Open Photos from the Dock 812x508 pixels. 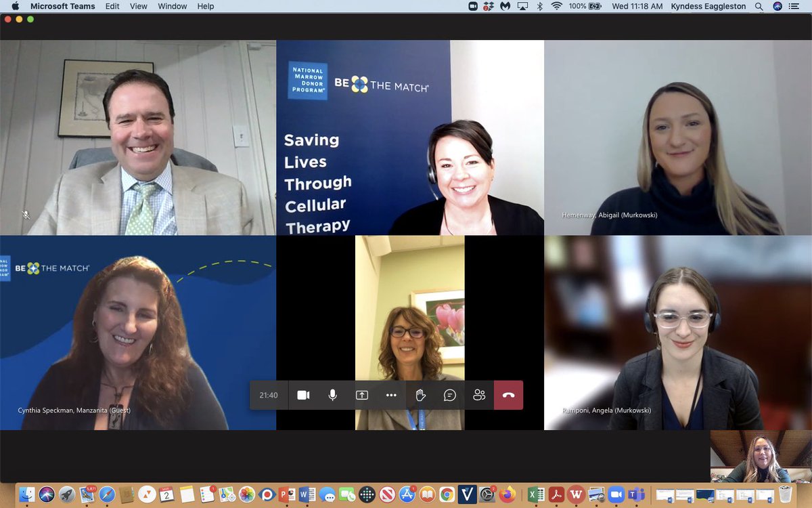(247, 494)
